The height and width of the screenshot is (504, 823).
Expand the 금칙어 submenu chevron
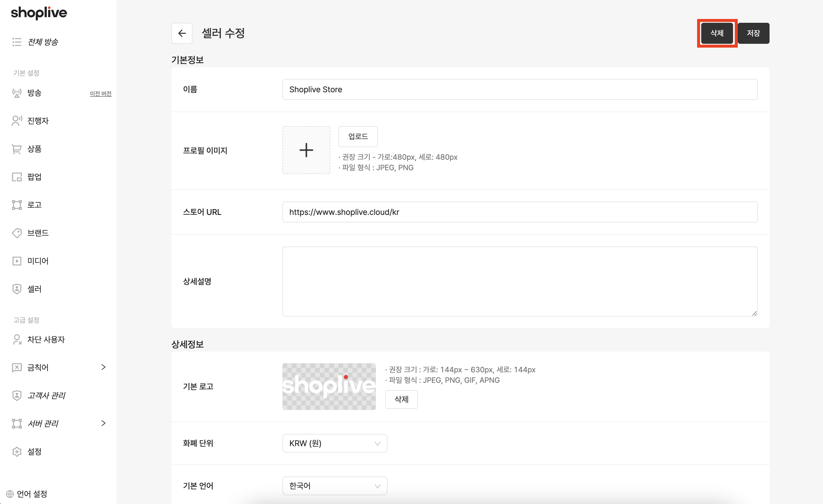click(x=103, y=367)
